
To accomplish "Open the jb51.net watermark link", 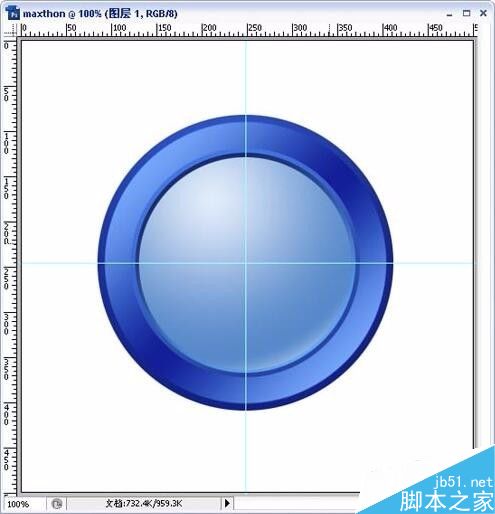I will (463, 482).
